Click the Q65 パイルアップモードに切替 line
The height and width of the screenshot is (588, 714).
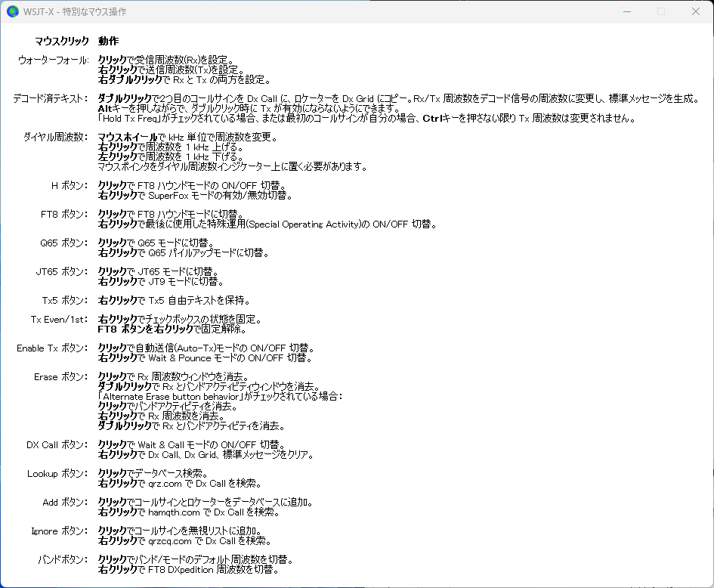[184, 252]
